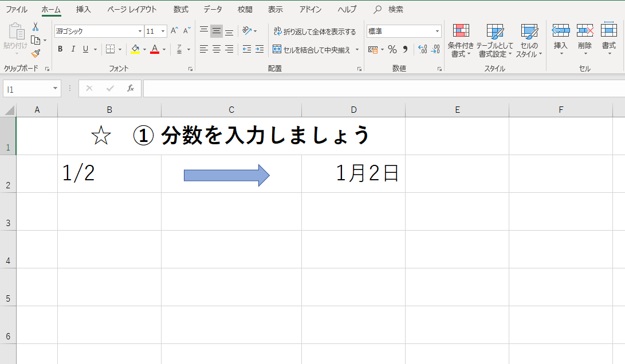Toggle wrap text (折り返して全体を表示する)
Image resolution: width=625 pixels, height=364 pixels.
click(x=315, y=31)
